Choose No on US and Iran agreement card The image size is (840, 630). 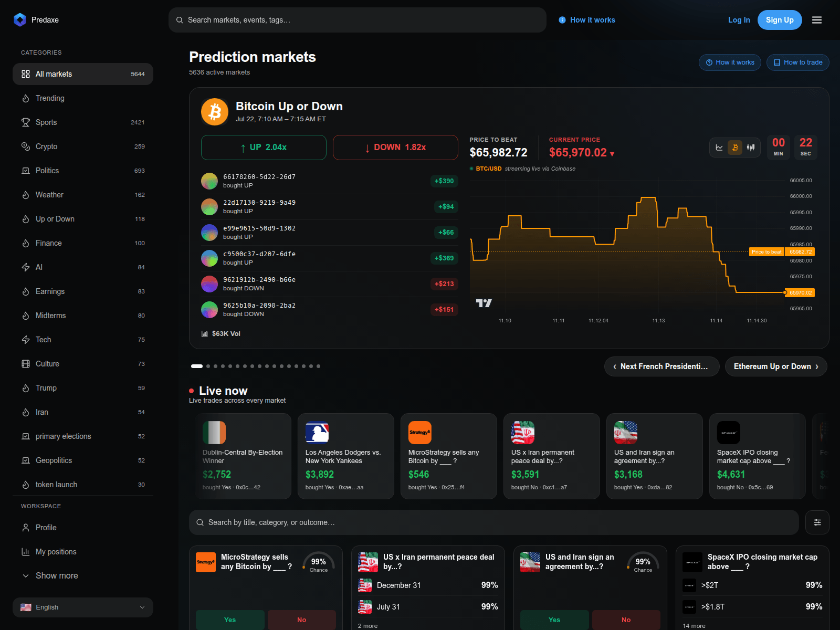626,619
